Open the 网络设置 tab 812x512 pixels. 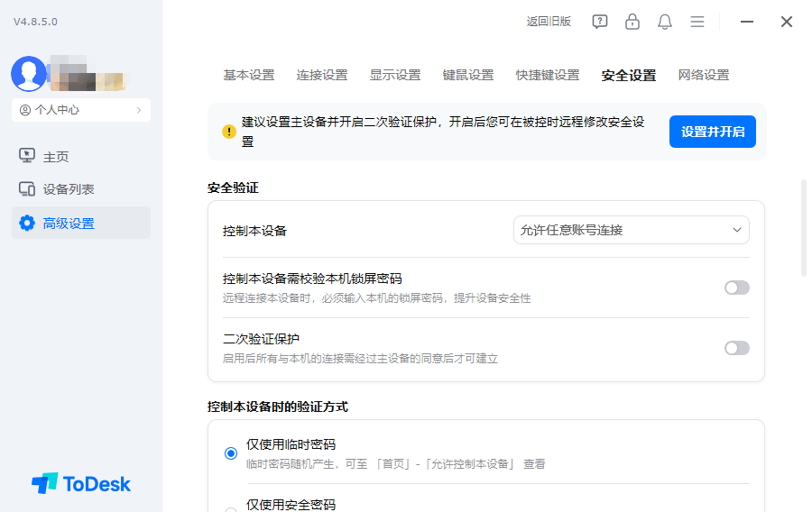pos(704,76)
